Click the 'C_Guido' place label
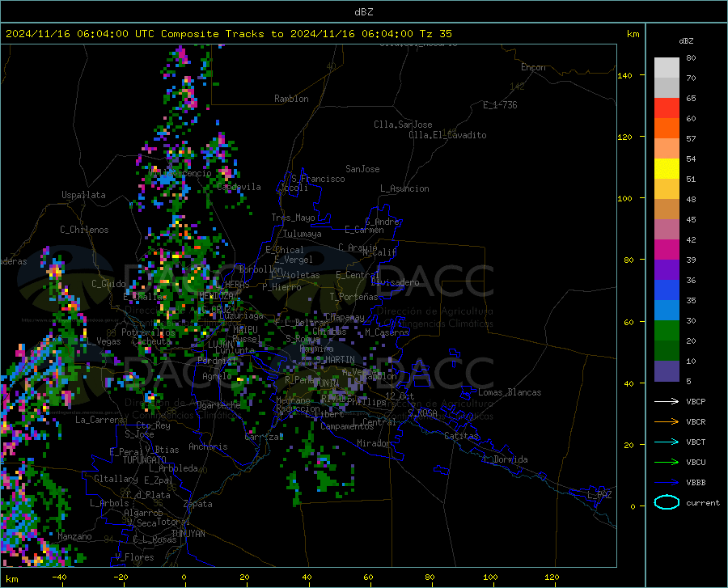Screen dimensions: 728x588 pyautogui.click(x=108, y=284)
